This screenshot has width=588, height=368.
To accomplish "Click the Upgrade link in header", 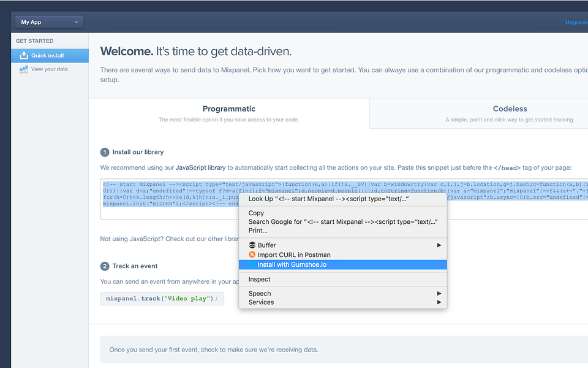I will coord(576,22).
